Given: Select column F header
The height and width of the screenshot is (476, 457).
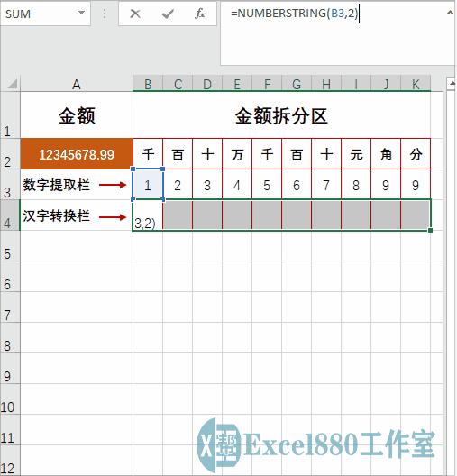Looking at the screenshot, I should click(x=267, y=84).
